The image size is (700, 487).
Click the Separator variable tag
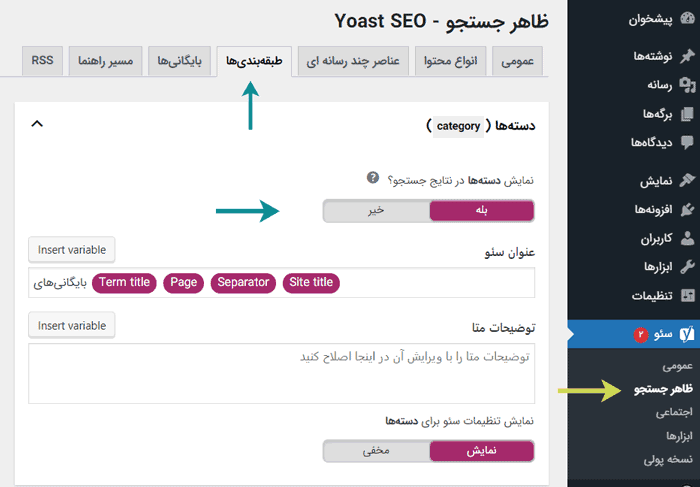tap(243, 283)
